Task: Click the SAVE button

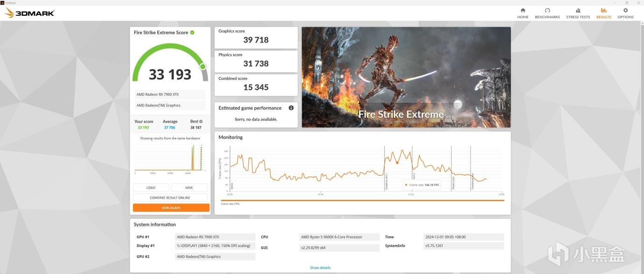Action: pyautogui.click(x=189, y=187)
